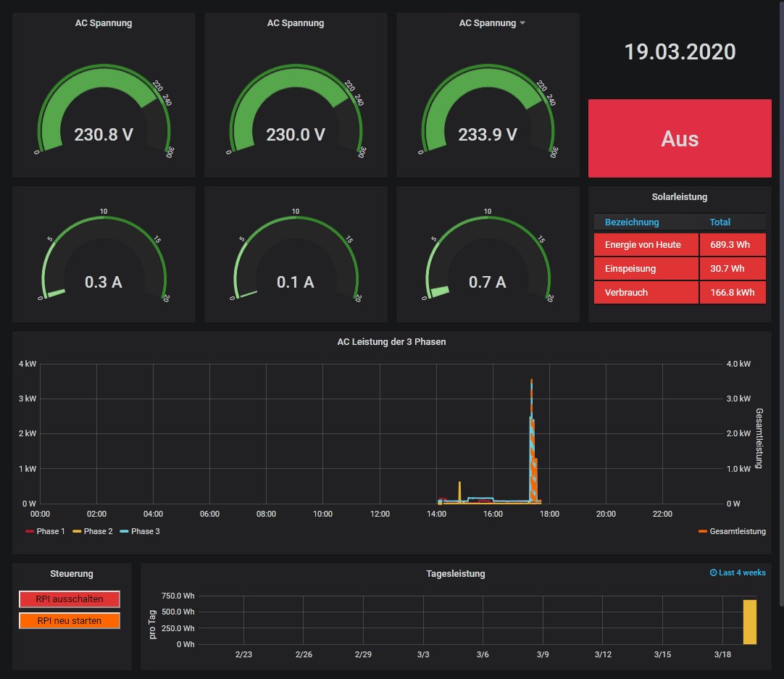
Task: Open the Solarleistung panel title menu
Action: [x=679, y=196]
